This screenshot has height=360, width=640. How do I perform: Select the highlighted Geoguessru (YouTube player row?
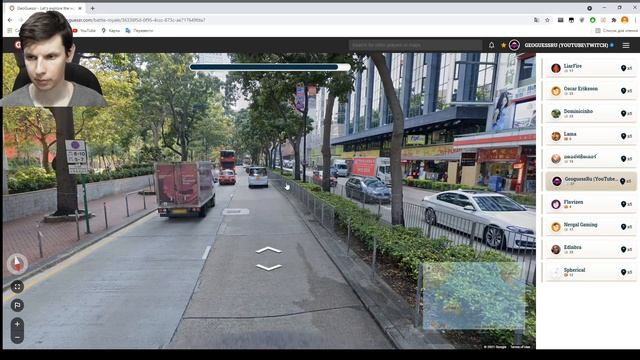pos(590,181)
